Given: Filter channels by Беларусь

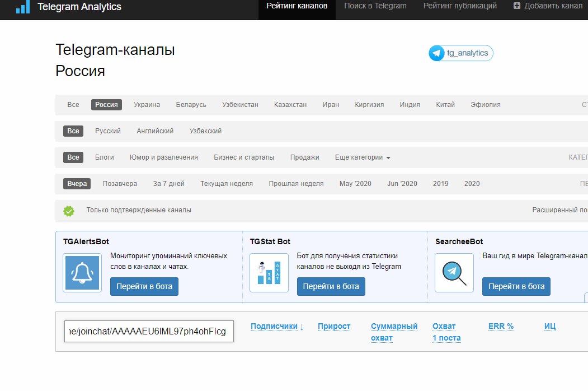Looking at the screenshot, I should [x=191, y=105].
